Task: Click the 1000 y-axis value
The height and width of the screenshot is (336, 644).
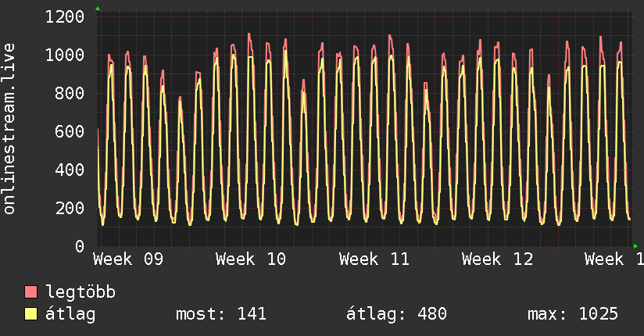Action: pyautogui.click(x=65, y=55)
